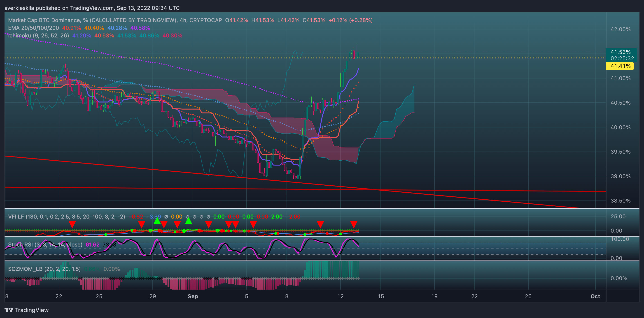Click the '25' date label on time axis

coord(99,296)
